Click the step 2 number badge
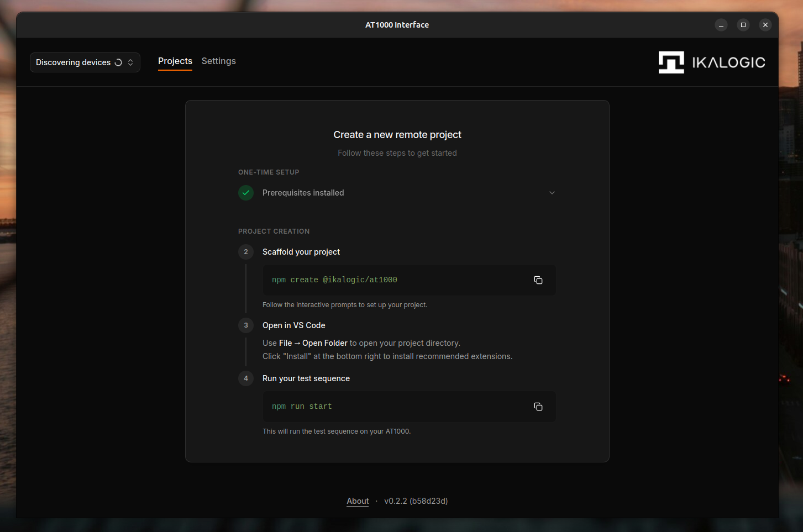 [246, 252]
